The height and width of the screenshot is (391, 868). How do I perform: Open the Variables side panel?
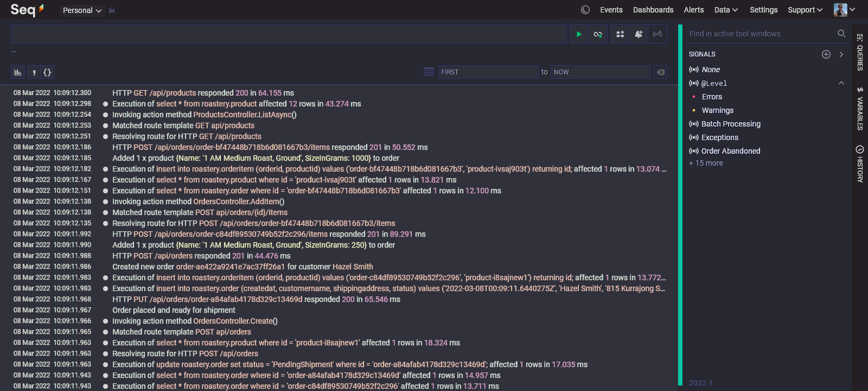pos(860,109)
